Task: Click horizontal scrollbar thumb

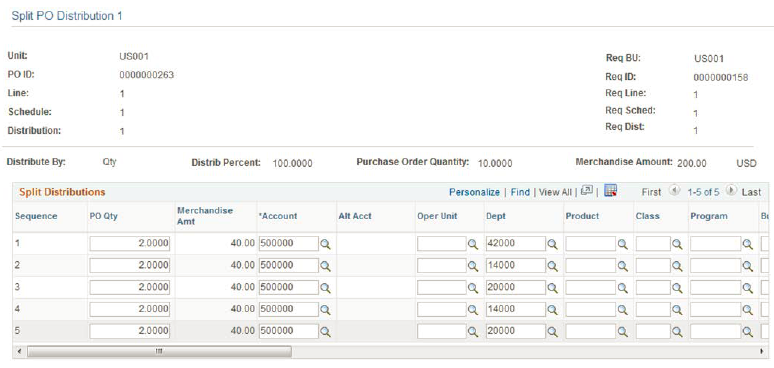Action: (x=159, y=351)
